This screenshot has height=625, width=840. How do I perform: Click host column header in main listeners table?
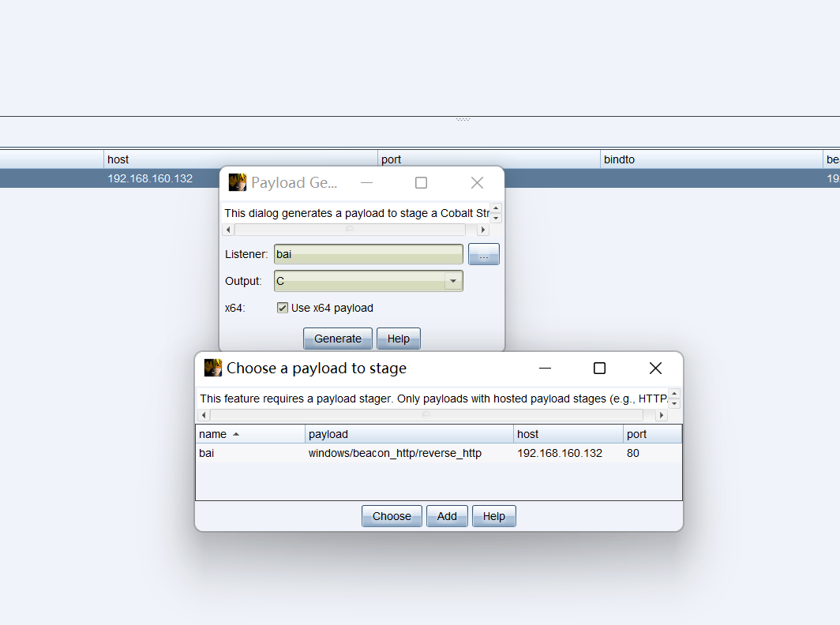pos(241,159)
